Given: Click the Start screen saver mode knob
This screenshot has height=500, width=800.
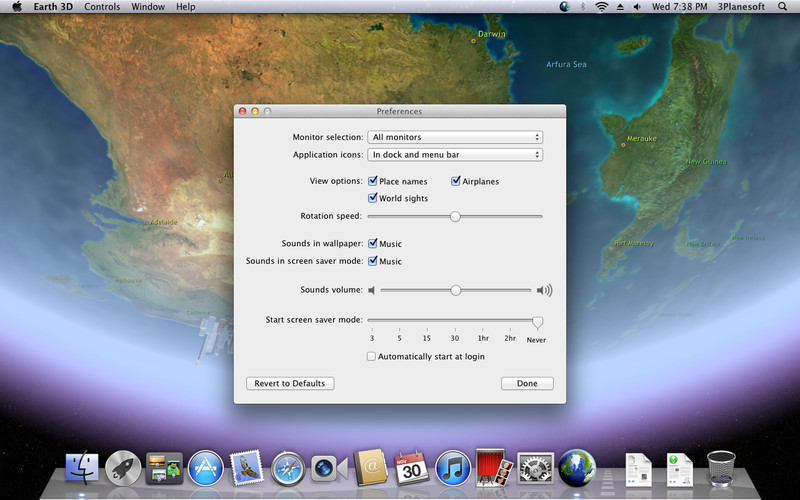Looking at the screenshot, I should (x=537, y=322).
